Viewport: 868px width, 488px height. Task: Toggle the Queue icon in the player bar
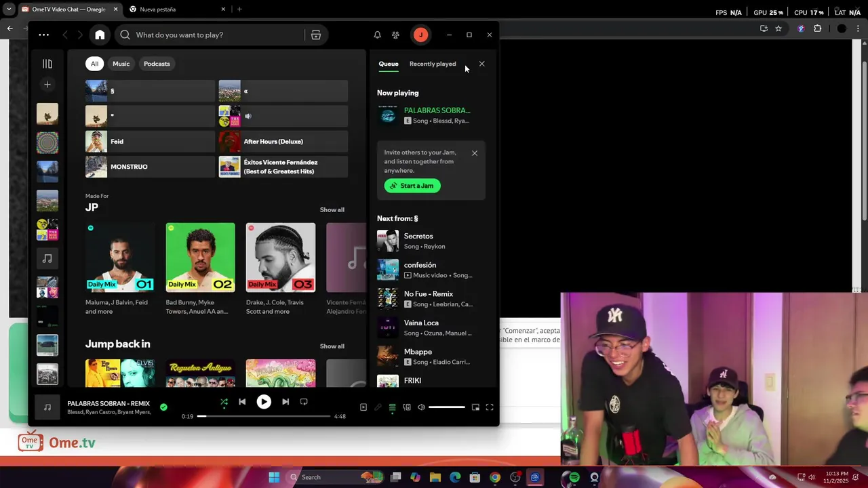pyautogui.click(x=392, y=407)
